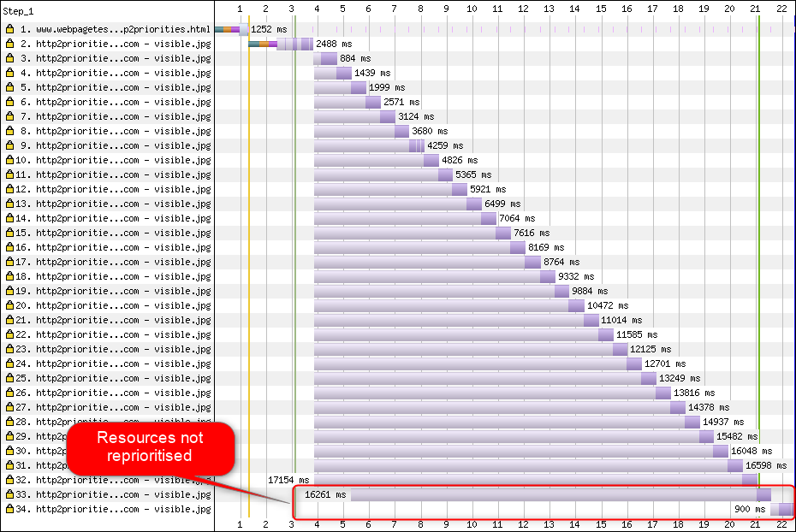Select the lock icon on row 15

pos(9,233)
